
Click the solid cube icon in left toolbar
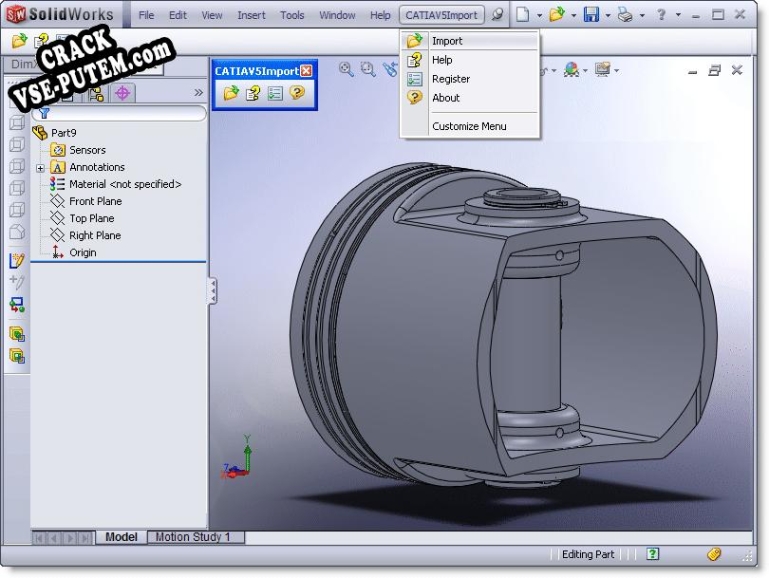point(17,231)
